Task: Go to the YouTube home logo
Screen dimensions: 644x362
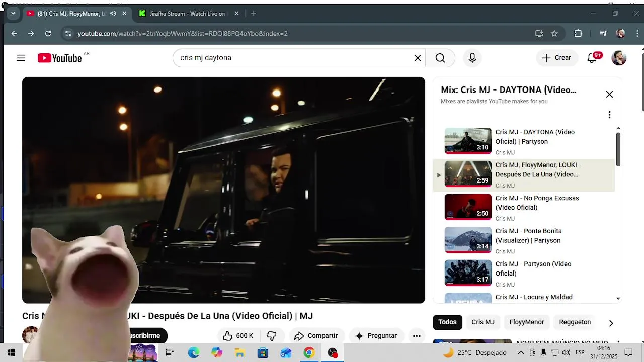Action: point(59,58)
